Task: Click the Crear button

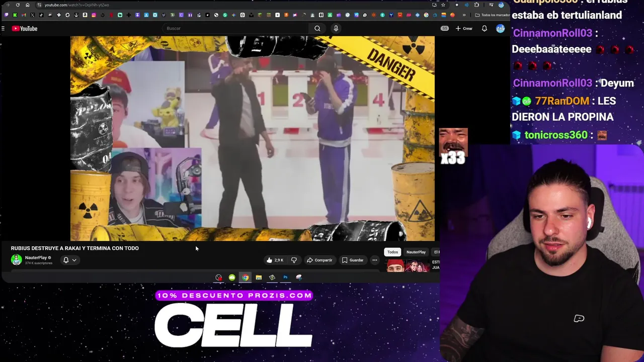Action: click(x=464, y=29)
